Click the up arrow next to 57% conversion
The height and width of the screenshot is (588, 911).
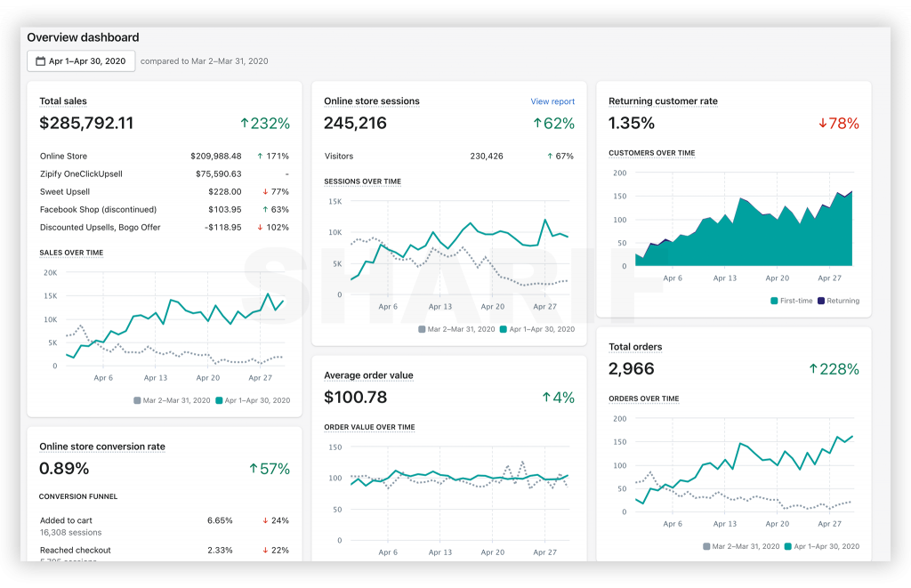click(x=254, y=469)
